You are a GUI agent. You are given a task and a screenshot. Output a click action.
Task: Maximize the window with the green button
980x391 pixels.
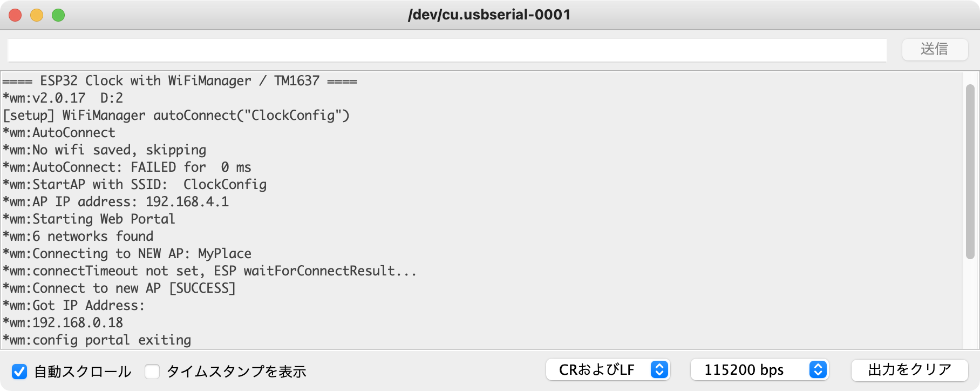tap(58, 15)
